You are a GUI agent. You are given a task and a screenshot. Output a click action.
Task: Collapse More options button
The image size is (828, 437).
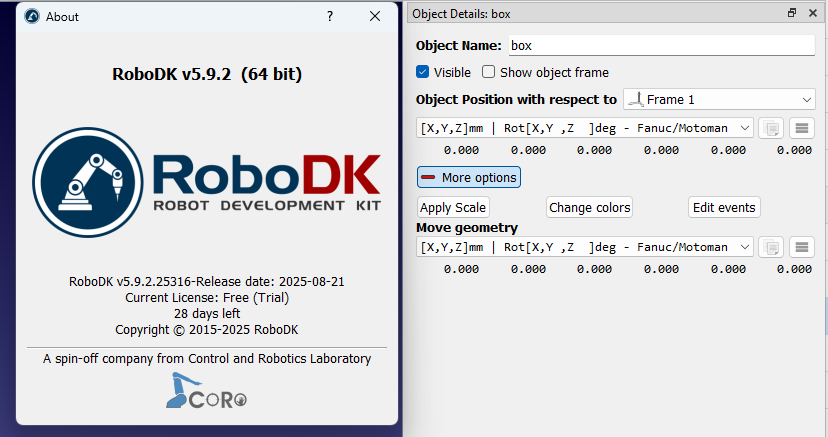click(469, 177)
